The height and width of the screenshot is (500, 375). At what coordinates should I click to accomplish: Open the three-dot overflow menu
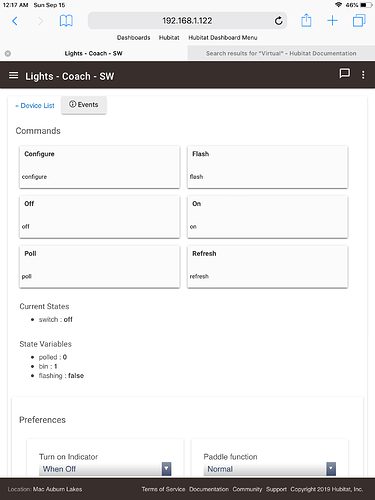click(x=363, y=75)
